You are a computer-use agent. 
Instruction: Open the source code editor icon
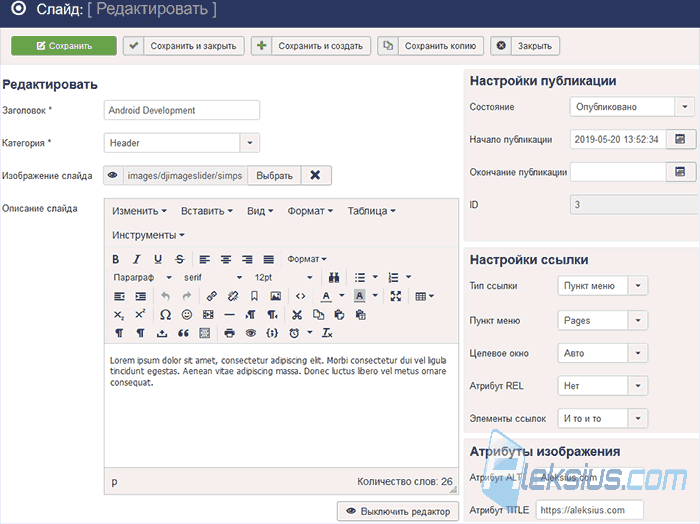300,296
